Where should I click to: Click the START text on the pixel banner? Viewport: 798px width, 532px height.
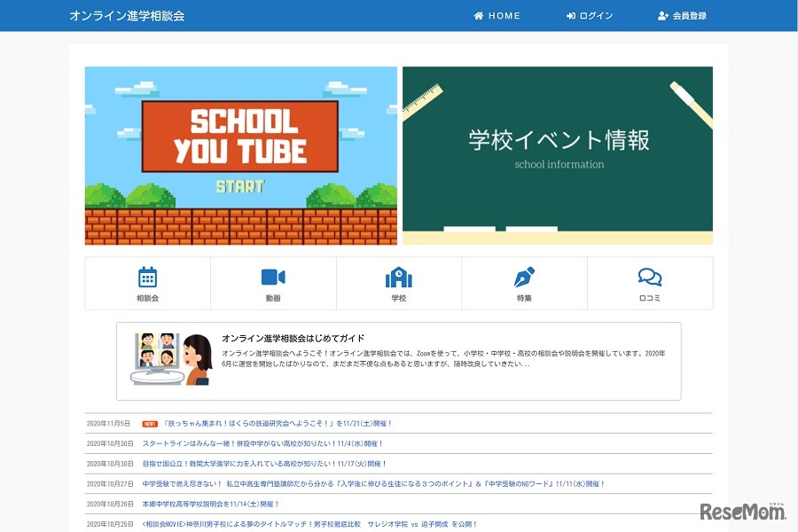(x=240, y=186)
